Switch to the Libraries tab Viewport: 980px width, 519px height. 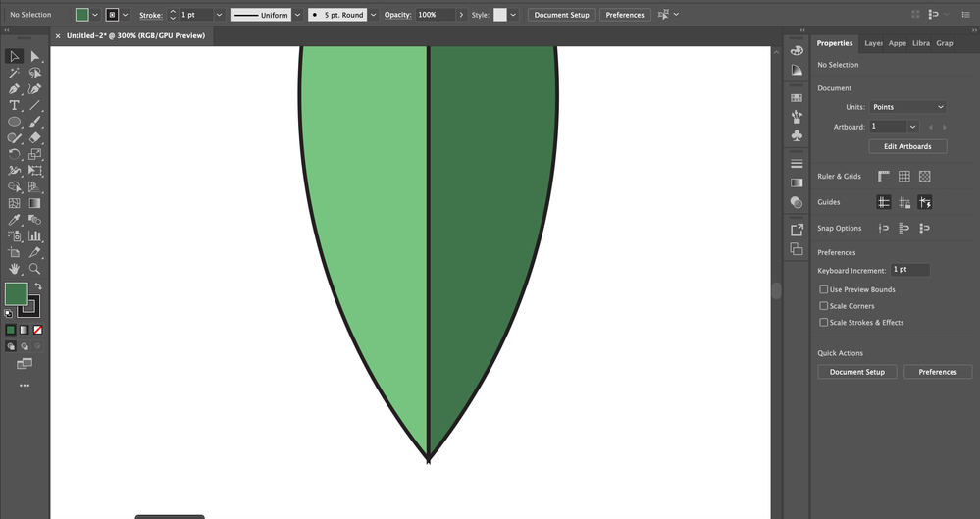pyautogui.click(x=920, y=43)
